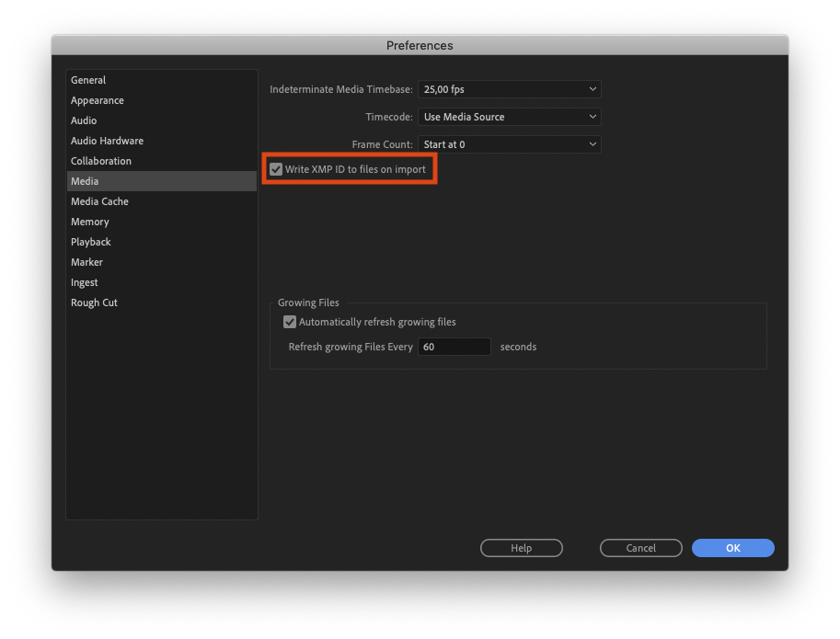The height and width of the screenshot is (639, 840).
Task: Uncheck Automatically refresh growing files
Action: [x=290, y=322]
